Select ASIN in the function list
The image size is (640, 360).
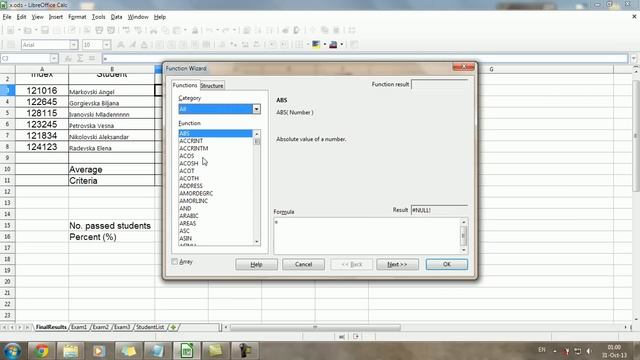click(216, 238)
